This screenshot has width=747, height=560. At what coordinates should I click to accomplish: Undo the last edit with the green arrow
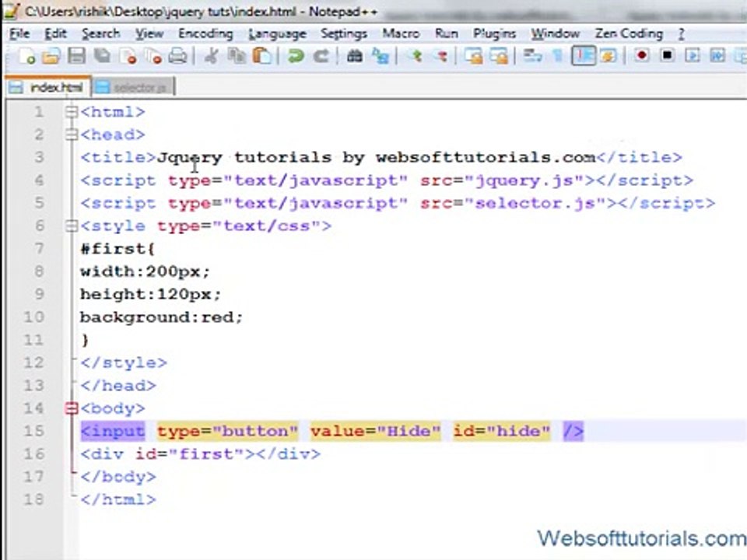pos(296,57)
